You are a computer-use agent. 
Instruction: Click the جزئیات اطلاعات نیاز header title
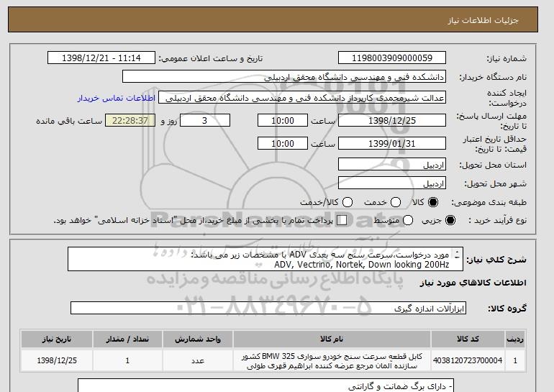(483, 20)
